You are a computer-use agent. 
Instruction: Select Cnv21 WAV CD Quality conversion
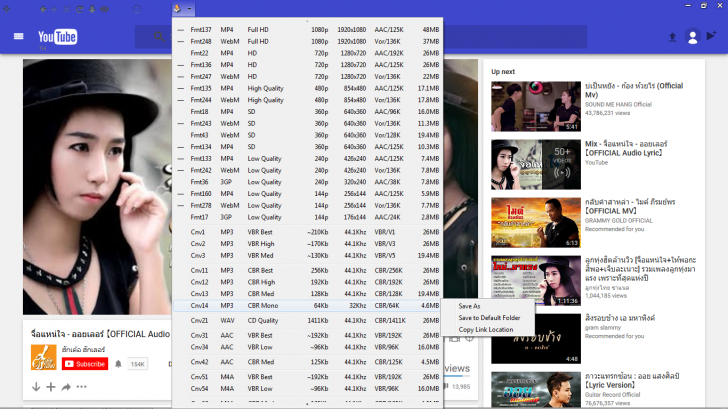tap(307, 321)
